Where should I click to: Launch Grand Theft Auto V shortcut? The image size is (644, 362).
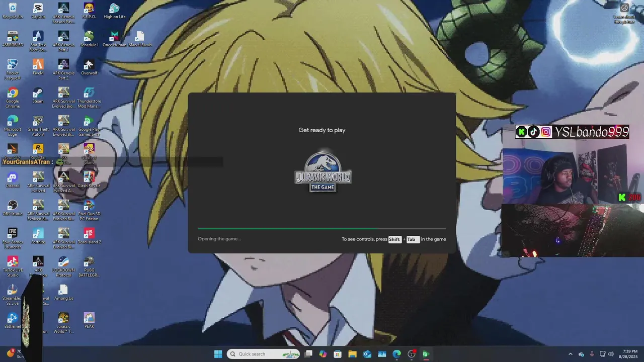pyautogui.click(x=38, y=126)
